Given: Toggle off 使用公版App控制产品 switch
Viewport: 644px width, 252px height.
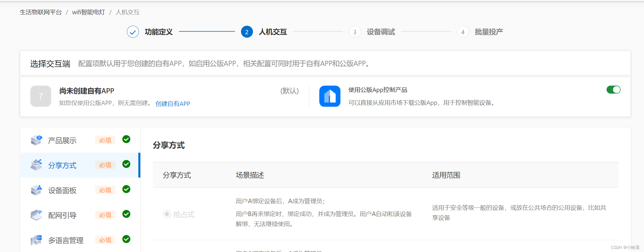Looking at the screenshot, I should click(x=613, y=90).
